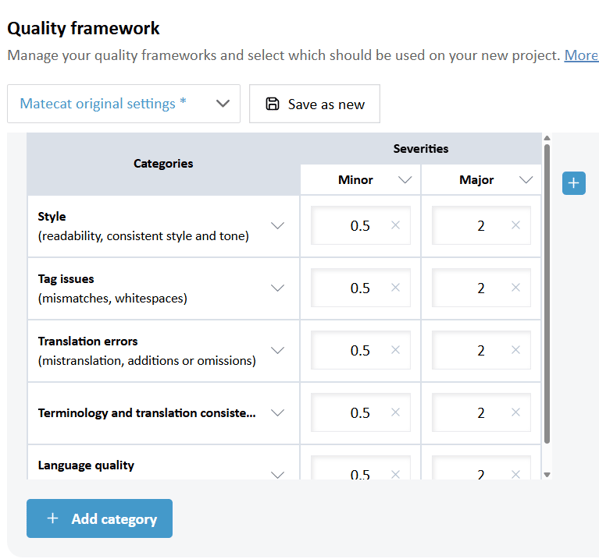Expand the Major severity column chevron
Viewport: 599px width, 559px height.
[526, 180]
